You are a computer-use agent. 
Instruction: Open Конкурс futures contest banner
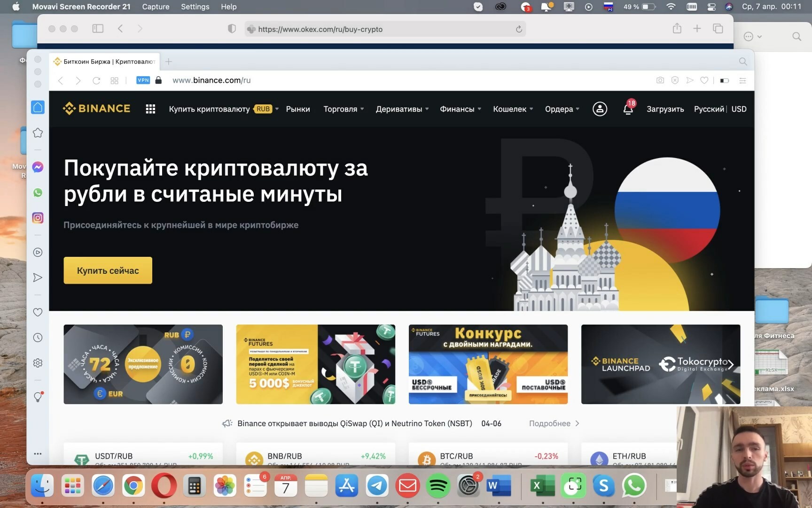(488, 364)
